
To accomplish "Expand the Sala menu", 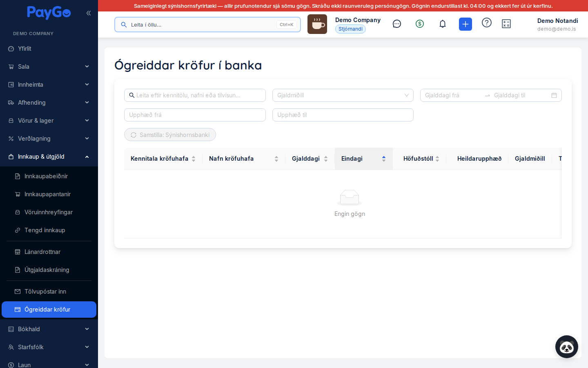I will (49, 67).
